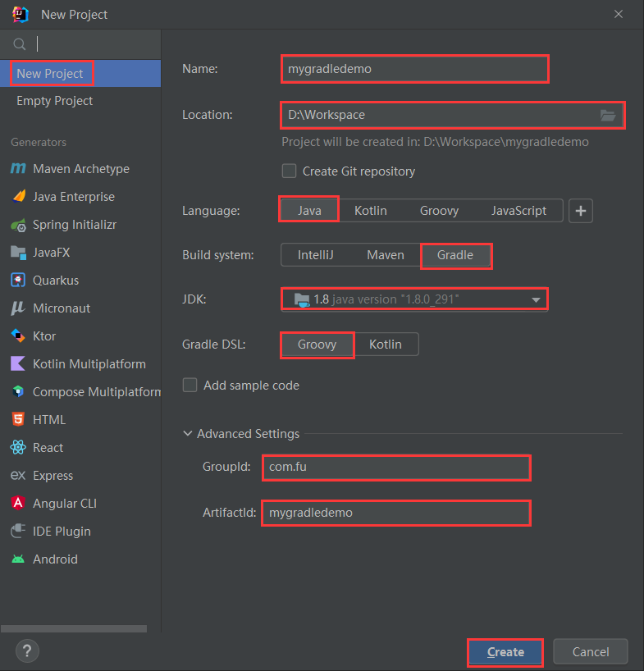The width and height of the screenshot is (644, 671).
Task: Click the Create button
Action: click(x=505, y=652)
